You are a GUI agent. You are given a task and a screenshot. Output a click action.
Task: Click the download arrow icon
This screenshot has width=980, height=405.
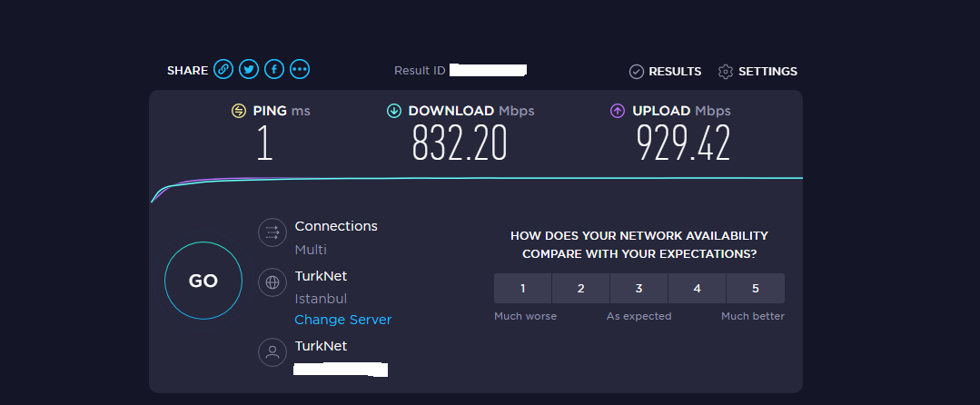click(394, 111)
